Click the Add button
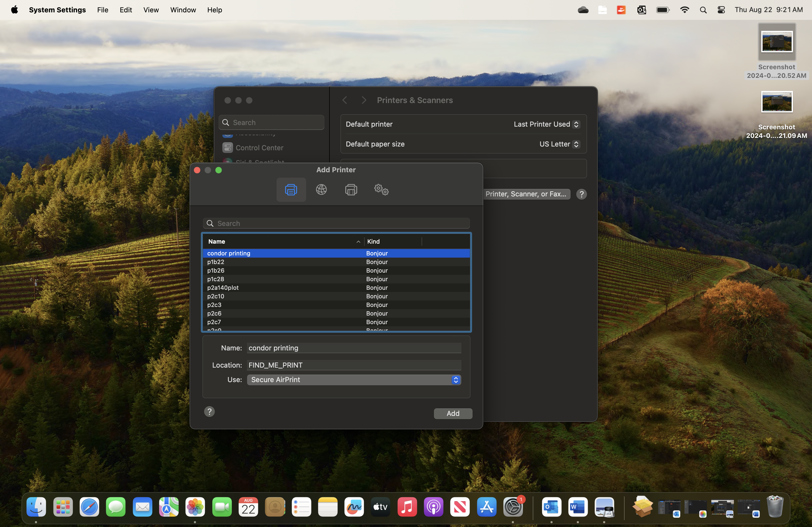 [453, 413]
